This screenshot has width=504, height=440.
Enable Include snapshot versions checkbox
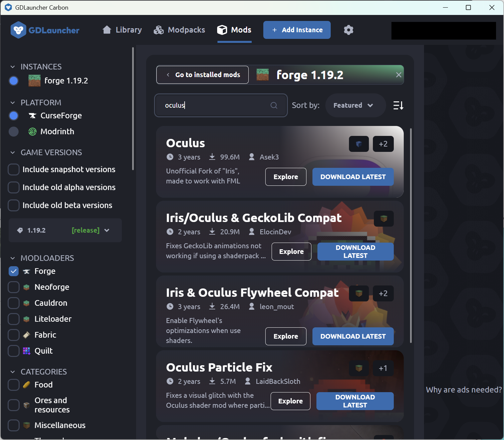14,169
